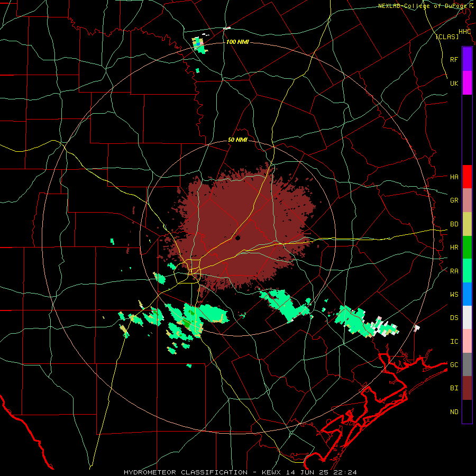
Task: Click the 'BD' legend label
Action: pos(454,224)
